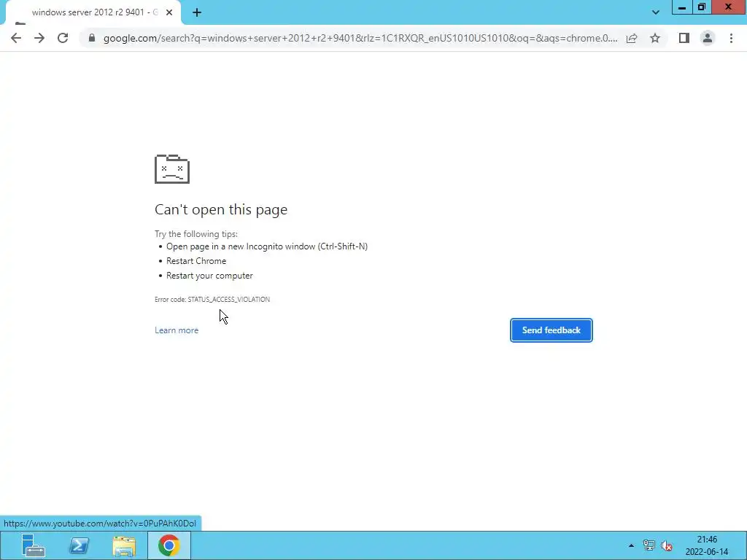Image resolution: width=747 pixels, height=560 pixels.
Task: Open the network status tray icon
Action: 649,545
